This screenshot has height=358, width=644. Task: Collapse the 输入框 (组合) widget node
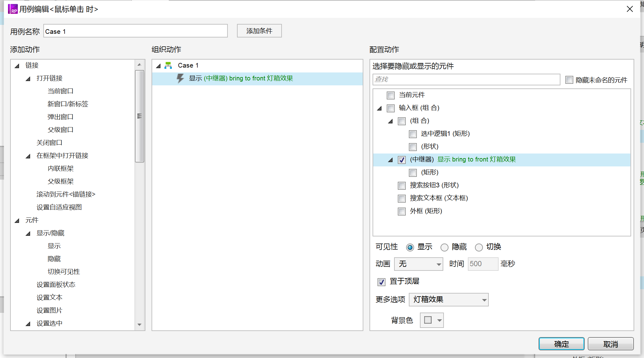pyautogui.click(x=380, y=108)
